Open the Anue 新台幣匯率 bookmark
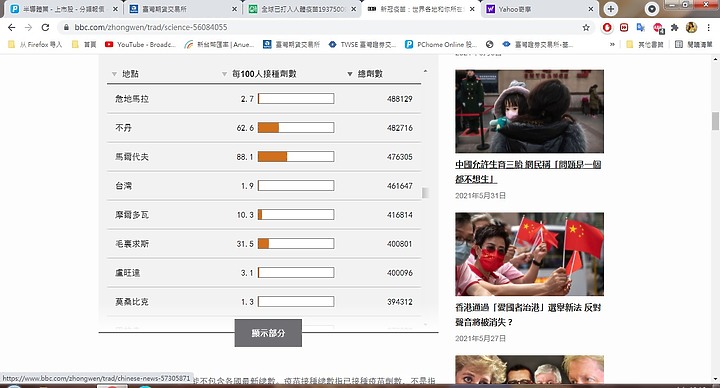 click(219, 45)
